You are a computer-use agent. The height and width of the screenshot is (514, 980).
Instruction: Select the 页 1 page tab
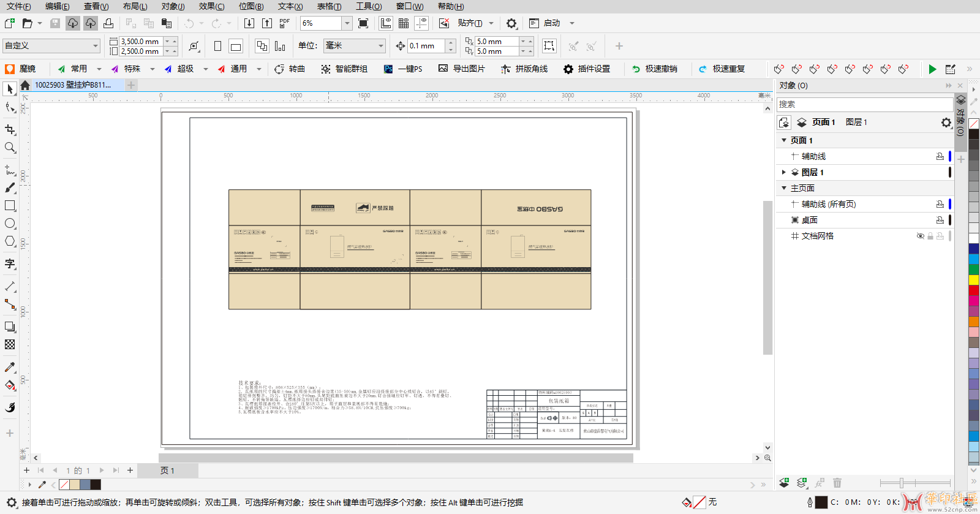(x=167, y=471)
